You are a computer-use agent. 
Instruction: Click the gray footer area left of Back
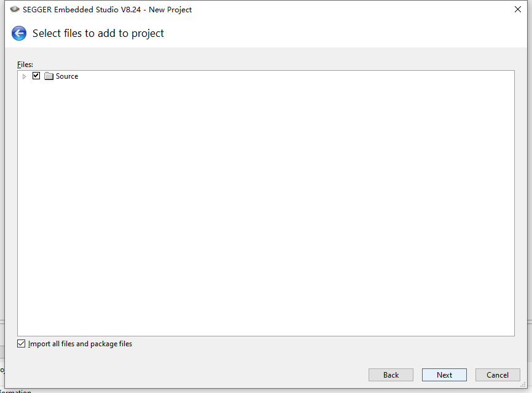[x=184, y=375]
